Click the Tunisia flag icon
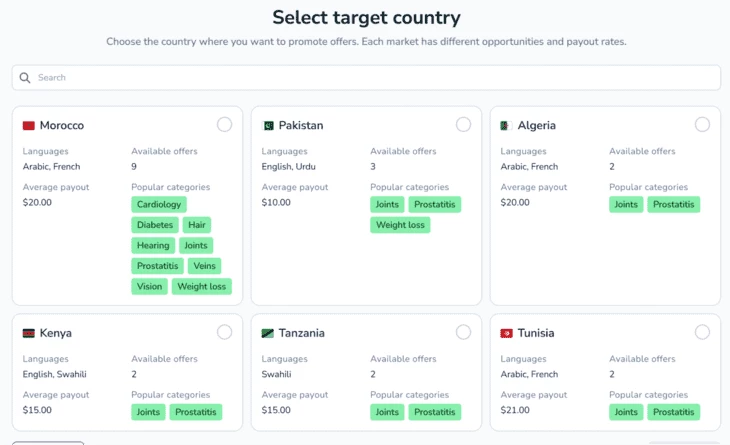730x445 pixels. coord(507,333)
